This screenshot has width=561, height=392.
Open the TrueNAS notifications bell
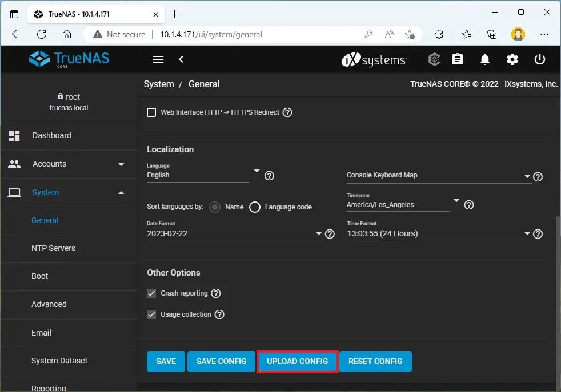[x=485, y=59]
